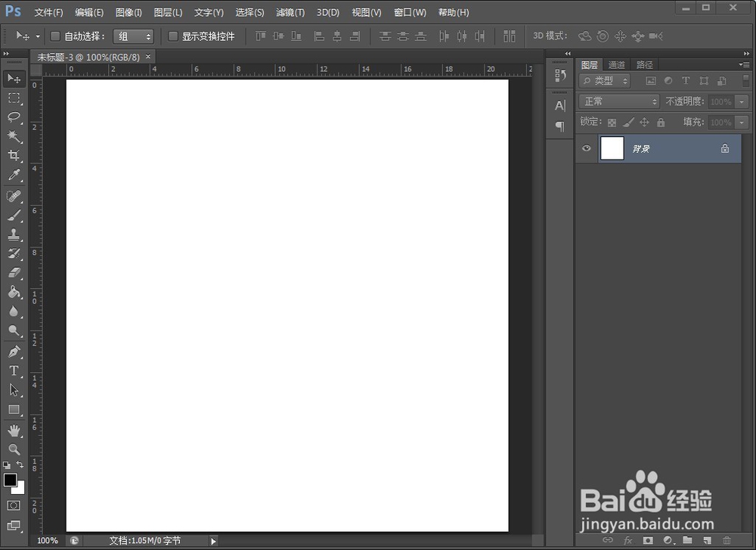The height and width of the screenshot is (550, 756).
Task: Select the Dodge tool
Action: 14,331
